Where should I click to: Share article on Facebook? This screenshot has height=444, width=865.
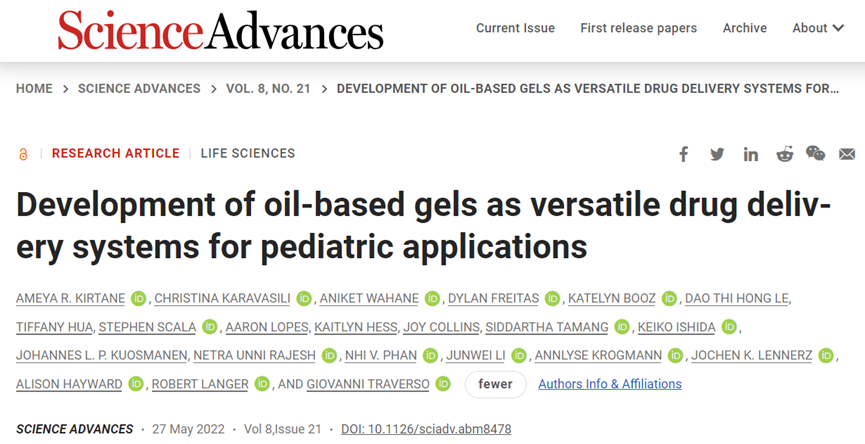click(684, 154)
